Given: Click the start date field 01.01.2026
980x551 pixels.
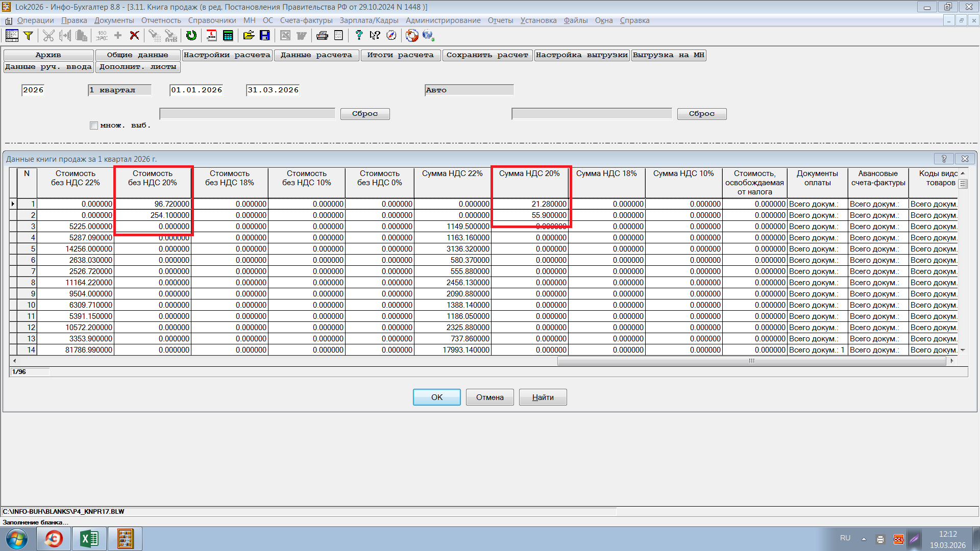Looking at the screenshot, I should pos(197,90).
